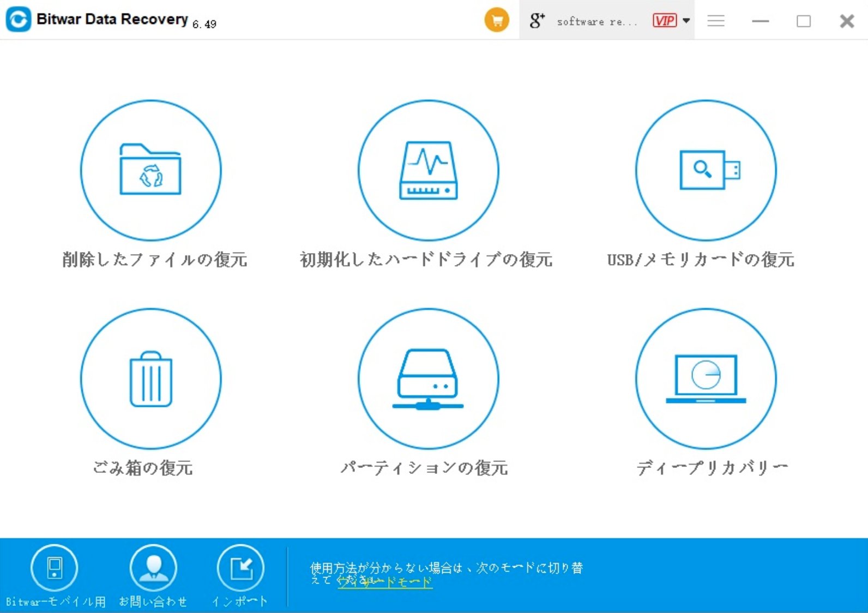Click the 'USB/メモリカードの復元' label
The image size is (868, 613).
pyautogui.click(x=701, y=260)
